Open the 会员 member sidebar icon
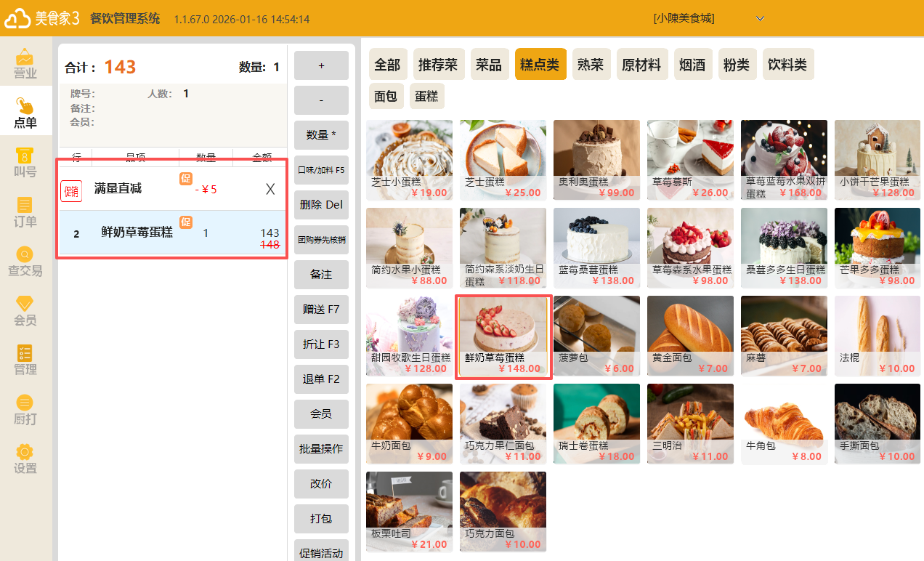The width and height of the screenshot is (924, 561). [x=25, y=311]
